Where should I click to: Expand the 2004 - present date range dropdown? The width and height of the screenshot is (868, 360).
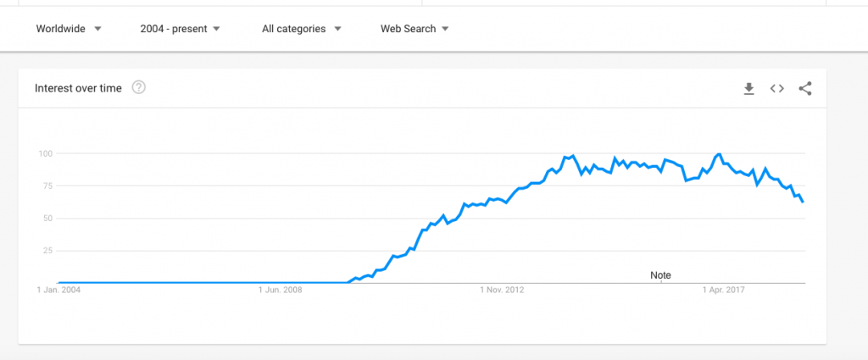tap(180, 29)
